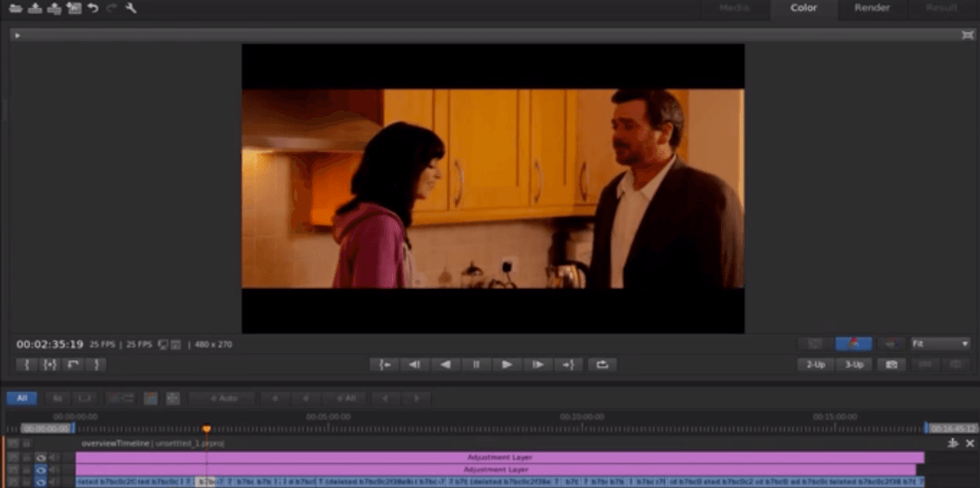Set the out point with the right brace button
980x488 pixels.
coord(96,365)
